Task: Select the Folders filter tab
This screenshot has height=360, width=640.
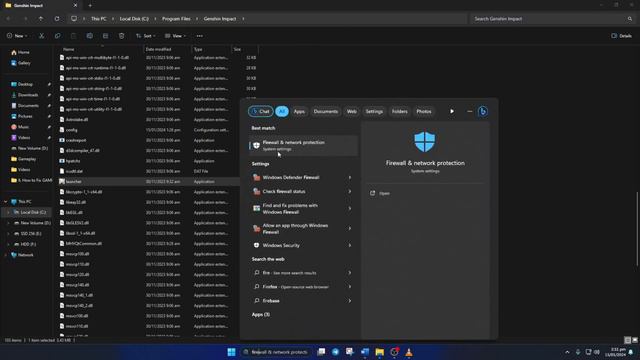Action: 400,111
